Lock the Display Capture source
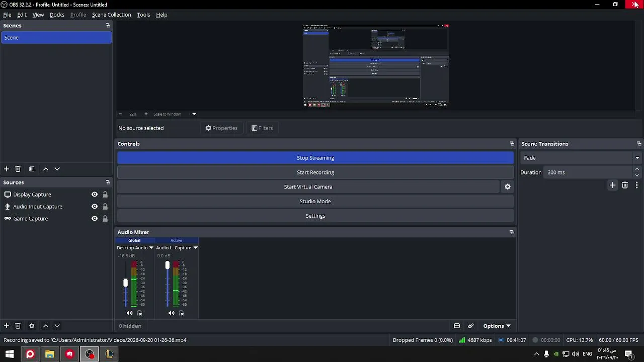Screen dimensions: 644x362 (x=105, y=195)
